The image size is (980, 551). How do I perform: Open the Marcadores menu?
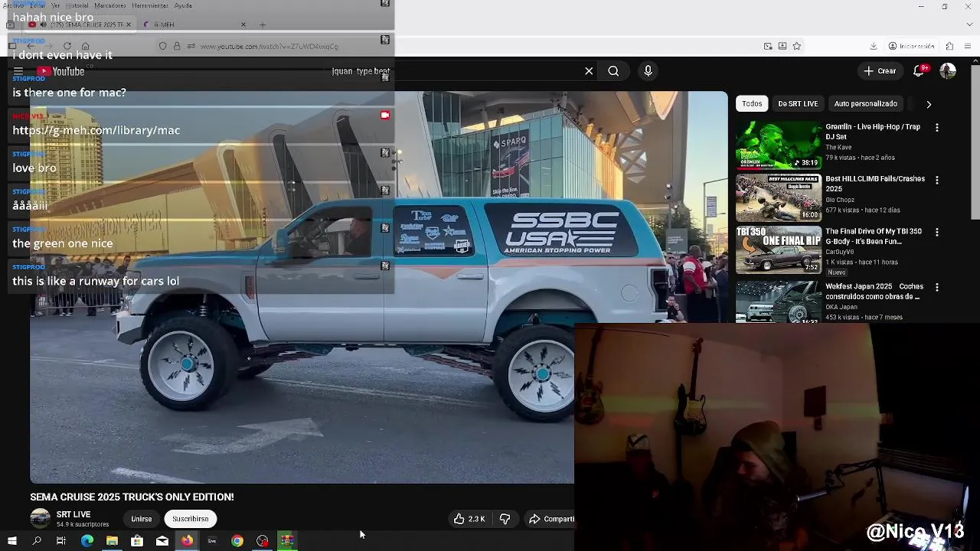pos(110,5)
